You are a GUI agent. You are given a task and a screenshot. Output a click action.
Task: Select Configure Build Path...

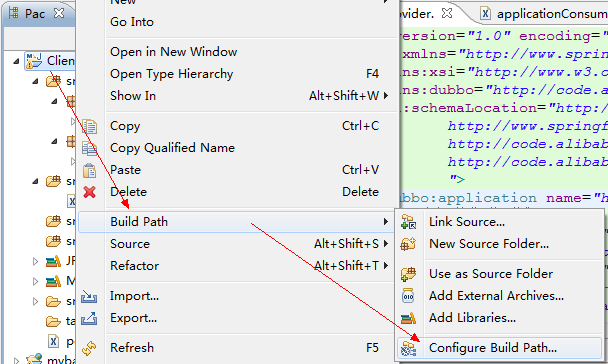tap(500, 348)
